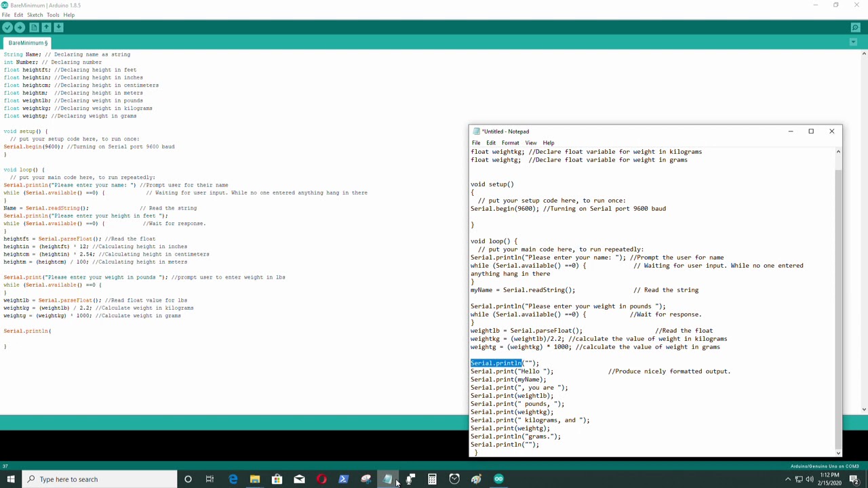Image resolution: width=868 pixels, height=488 pixels.
Task: Click 'heightm = (heightcm) / 100;' in Arduino editor
Action: point(46,262)
